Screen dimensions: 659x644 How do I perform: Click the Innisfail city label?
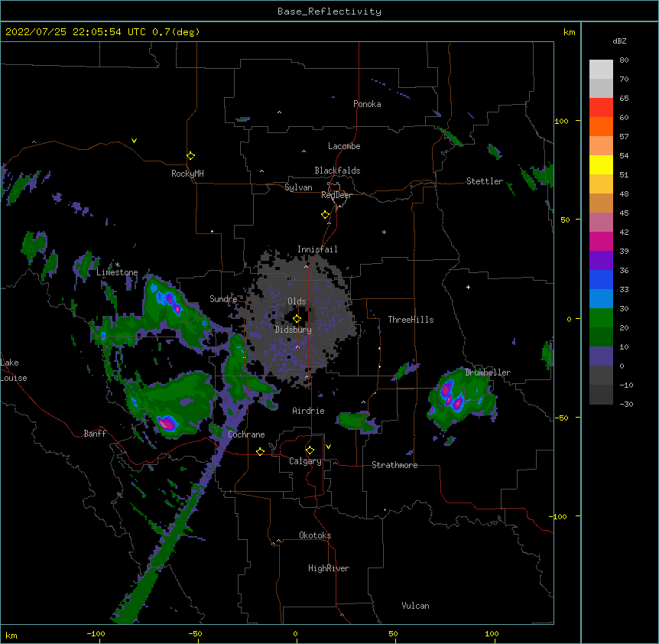(317, 249)
